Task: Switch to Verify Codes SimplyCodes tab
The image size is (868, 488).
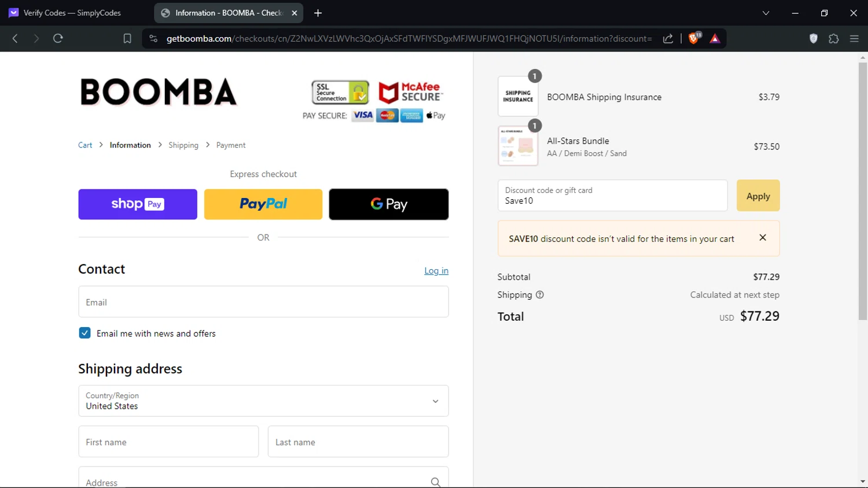Action: (x=72, y=13)
